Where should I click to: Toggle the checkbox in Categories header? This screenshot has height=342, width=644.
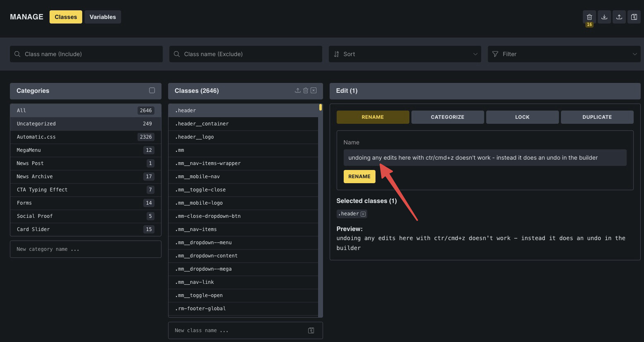coord(152,90)
